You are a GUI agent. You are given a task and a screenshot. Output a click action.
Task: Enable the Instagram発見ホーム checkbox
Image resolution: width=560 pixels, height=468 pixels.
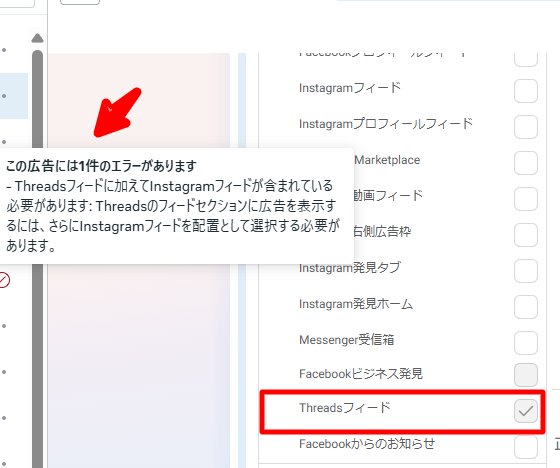tap(526, 307)
